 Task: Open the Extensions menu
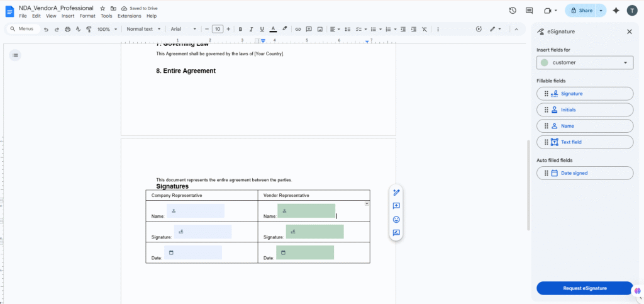point(130,16)
